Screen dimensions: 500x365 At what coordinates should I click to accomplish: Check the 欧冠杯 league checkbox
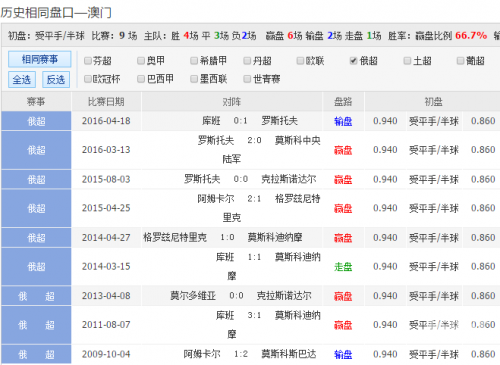coord(88,79)
